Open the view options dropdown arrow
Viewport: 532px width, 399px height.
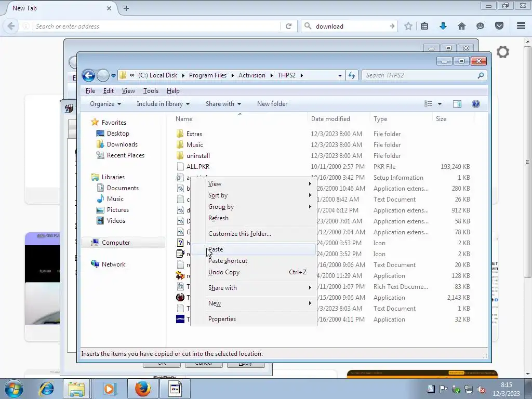(x=440, y=104)
